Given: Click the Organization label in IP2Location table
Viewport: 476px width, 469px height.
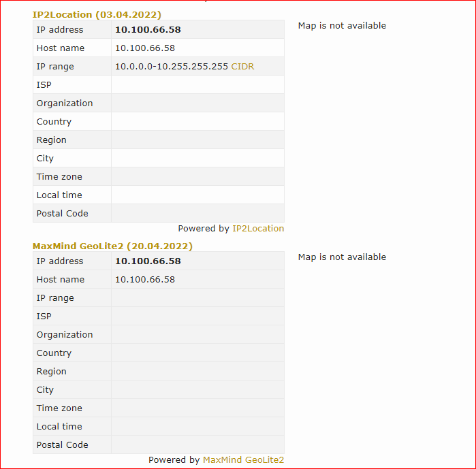Looking at the screenshot, I should (65, 103).
